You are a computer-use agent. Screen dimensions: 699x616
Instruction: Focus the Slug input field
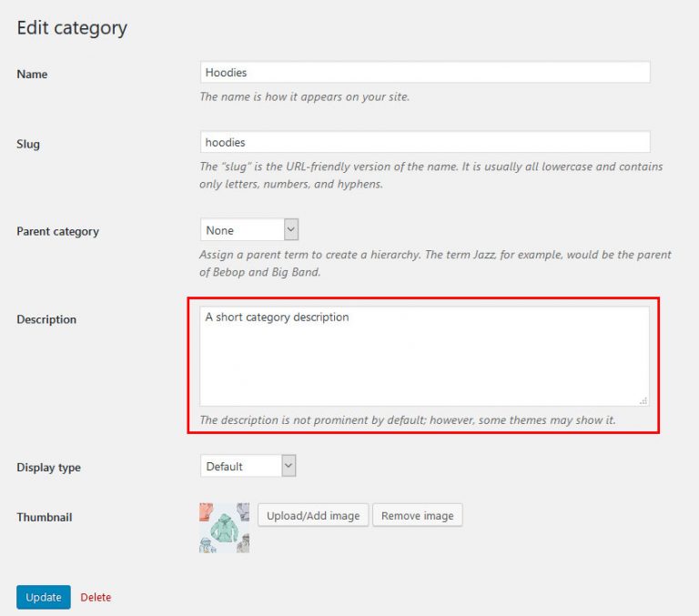coord(424,142)
